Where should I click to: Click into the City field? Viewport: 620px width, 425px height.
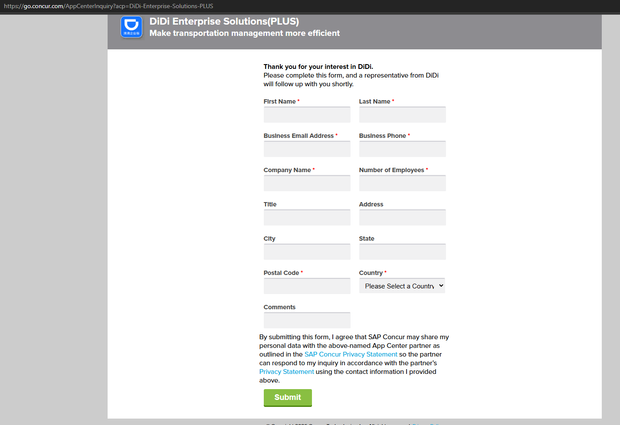point(307,251)
